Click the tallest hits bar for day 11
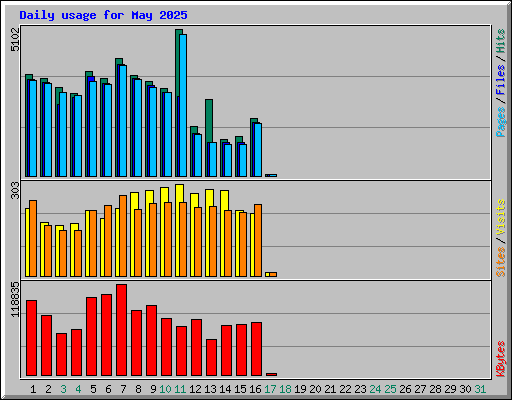The height and width of the screenshot is (400, 512). point(178,63)
